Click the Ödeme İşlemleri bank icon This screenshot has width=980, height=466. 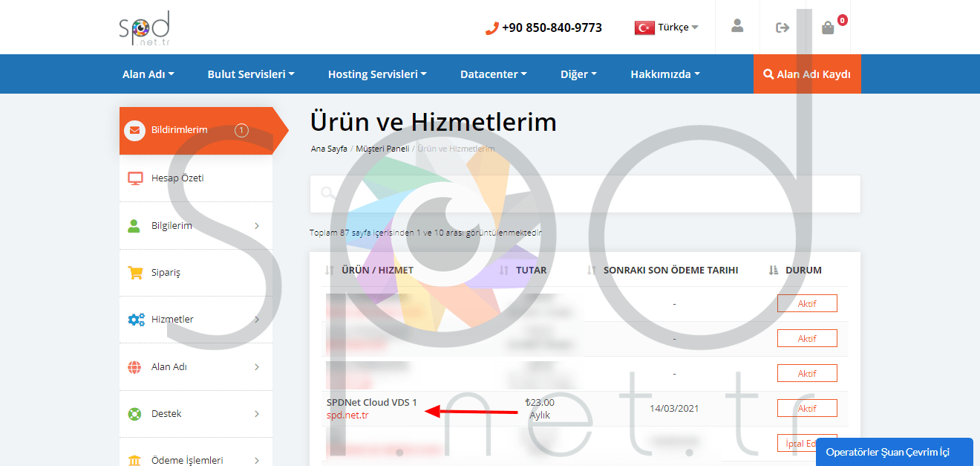[134, 459]
